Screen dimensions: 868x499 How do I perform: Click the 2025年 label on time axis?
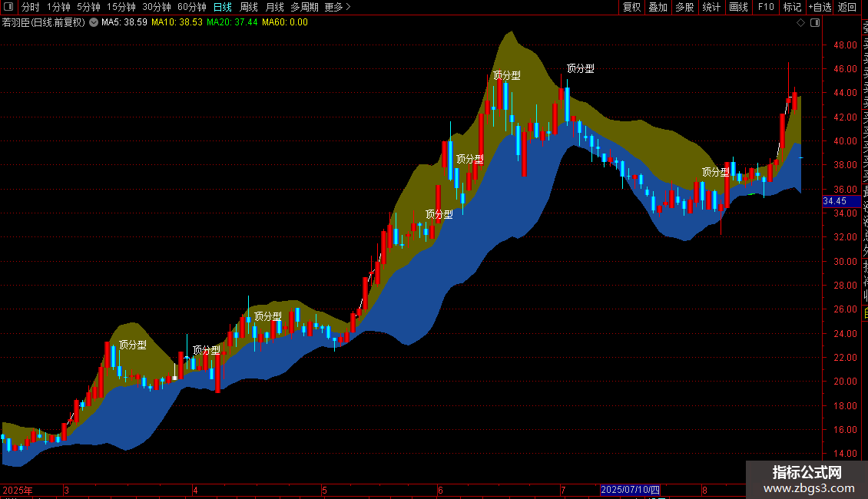(x=18, y=490)
